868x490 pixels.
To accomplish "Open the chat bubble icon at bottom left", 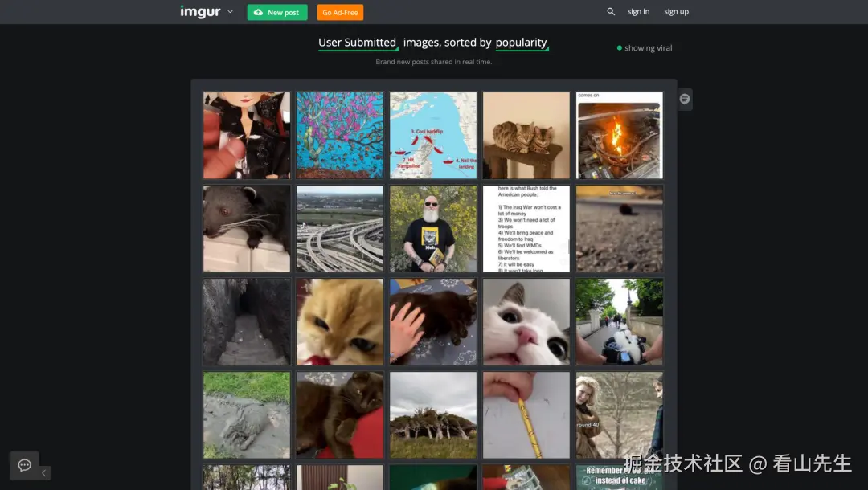I will [x=24, y=465].
